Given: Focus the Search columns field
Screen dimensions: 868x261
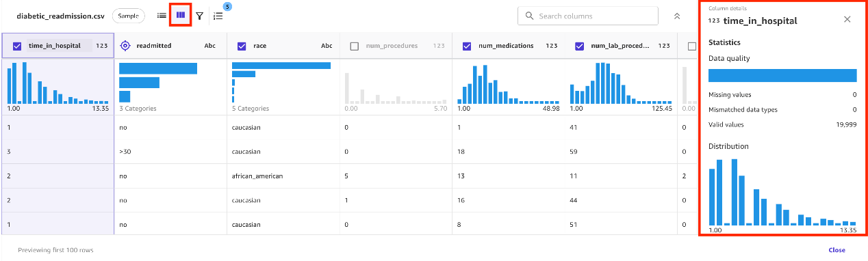Looking at the screenshot, I should tap(588, 16).
